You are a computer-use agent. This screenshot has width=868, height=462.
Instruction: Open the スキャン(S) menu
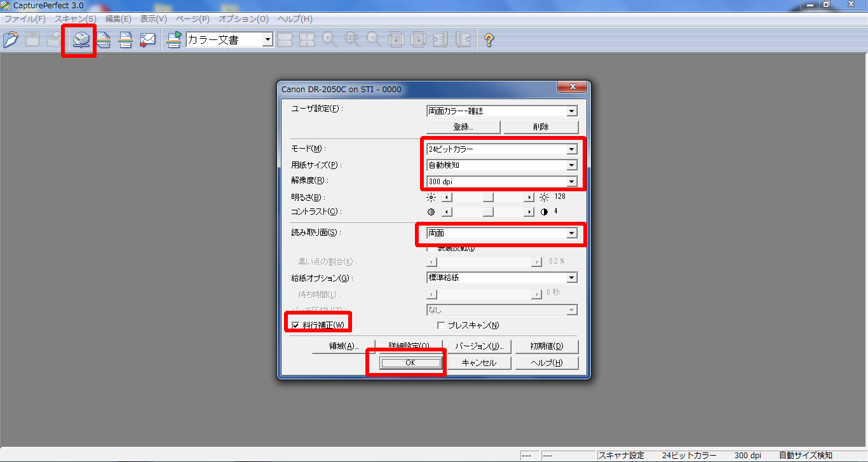75,19
